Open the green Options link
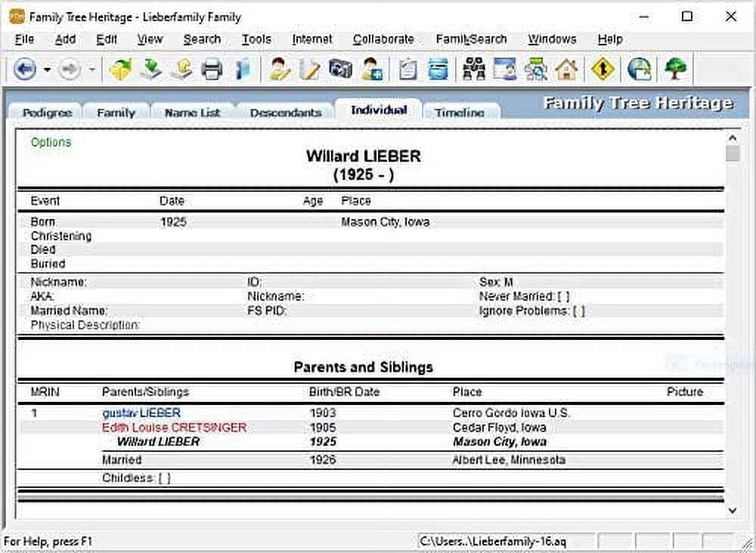 (x=51, y=142)
